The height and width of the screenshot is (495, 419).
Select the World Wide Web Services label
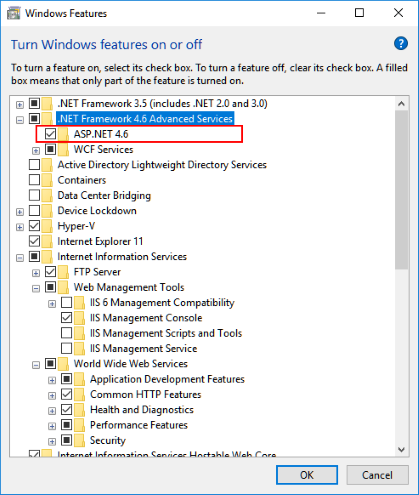[x=131, y=364]
